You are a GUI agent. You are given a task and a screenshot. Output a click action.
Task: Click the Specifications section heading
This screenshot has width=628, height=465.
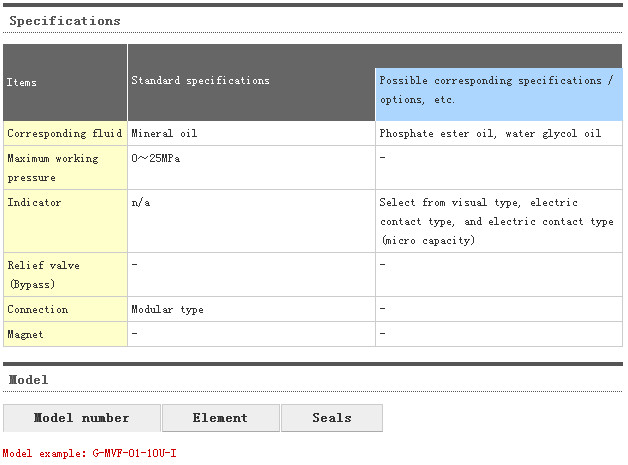(x=65, y=20)
